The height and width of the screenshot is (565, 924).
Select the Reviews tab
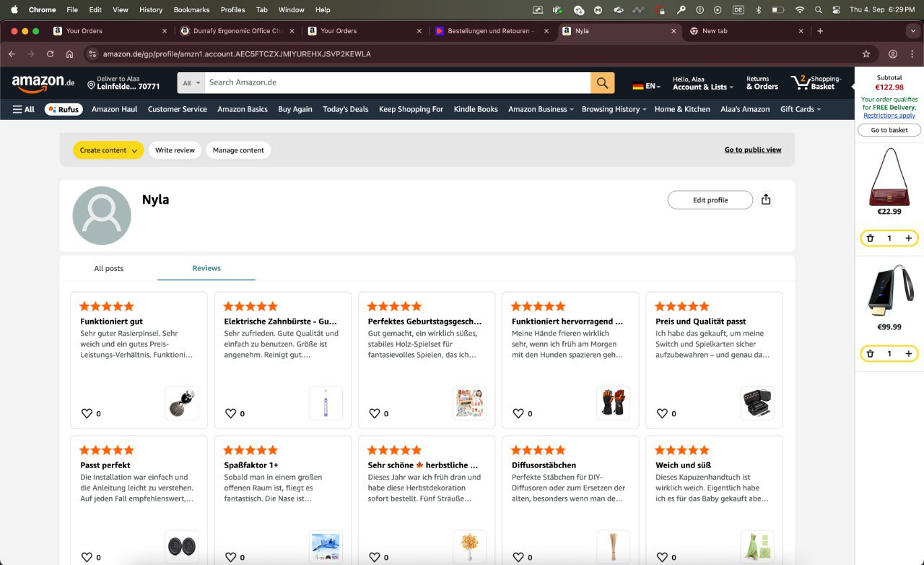(206, 268)
